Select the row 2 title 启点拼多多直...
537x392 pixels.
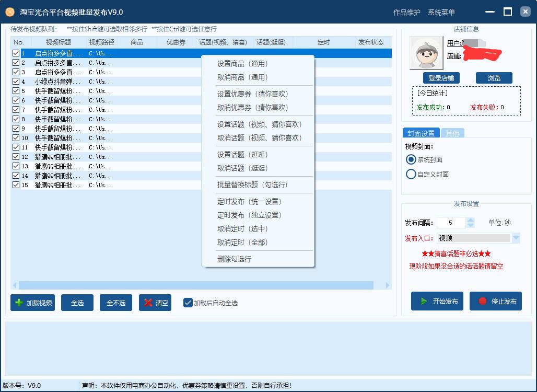point(58,63)
